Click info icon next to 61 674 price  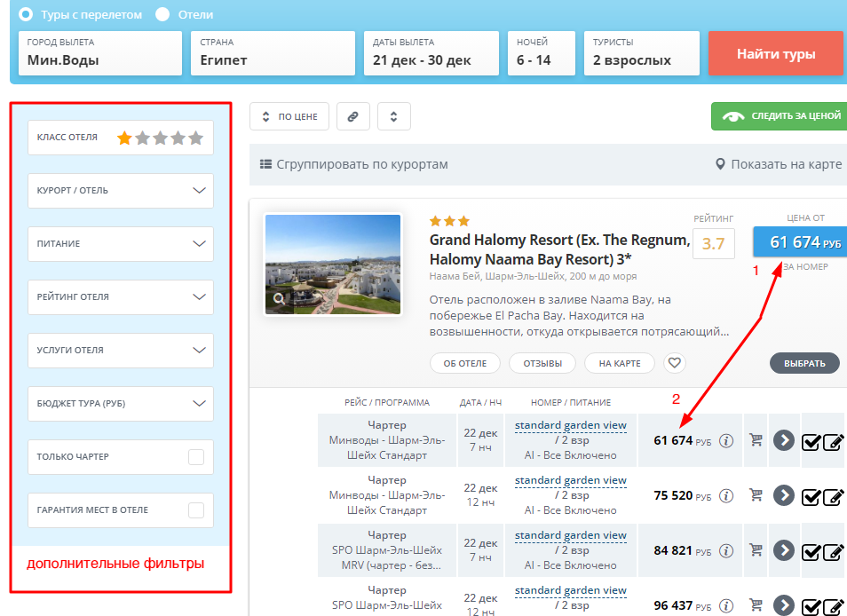point(726,440)
